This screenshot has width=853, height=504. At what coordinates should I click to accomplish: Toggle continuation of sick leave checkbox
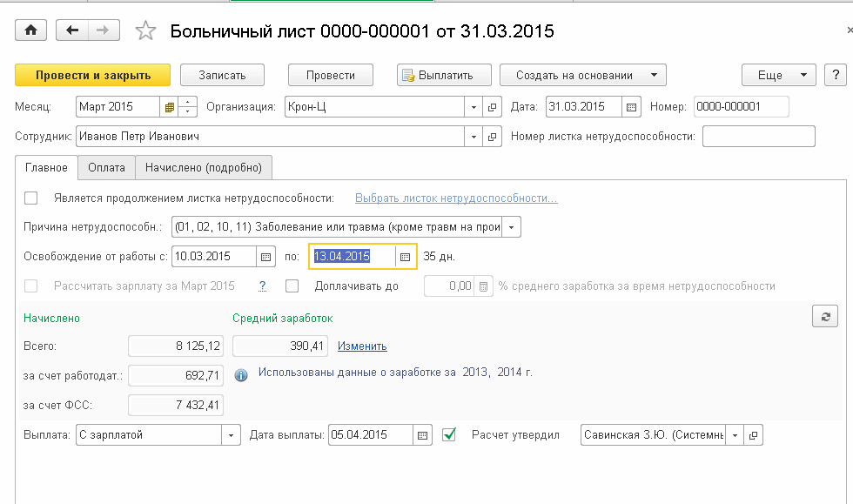tap(31, 198)
